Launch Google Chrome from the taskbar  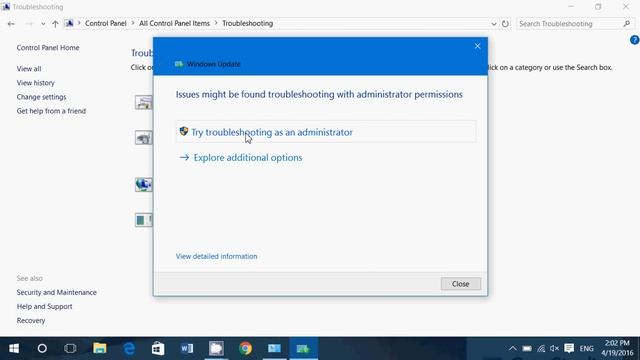tap(245, 349)
